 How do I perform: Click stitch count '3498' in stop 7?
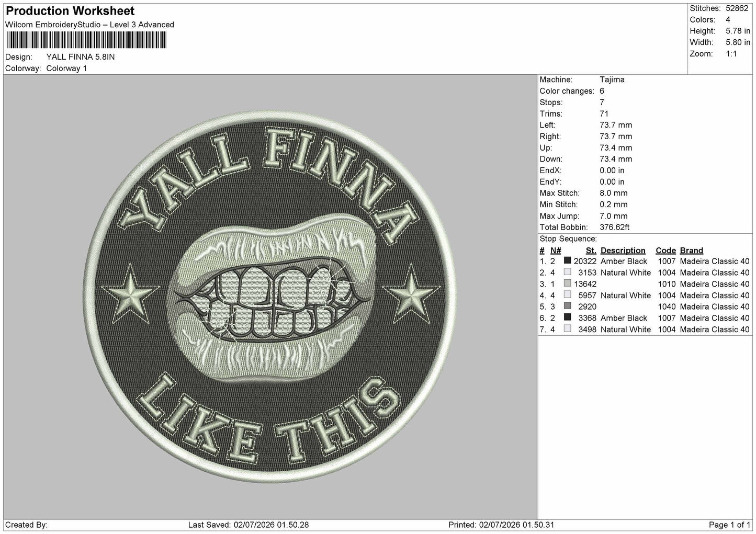(588, 330)
